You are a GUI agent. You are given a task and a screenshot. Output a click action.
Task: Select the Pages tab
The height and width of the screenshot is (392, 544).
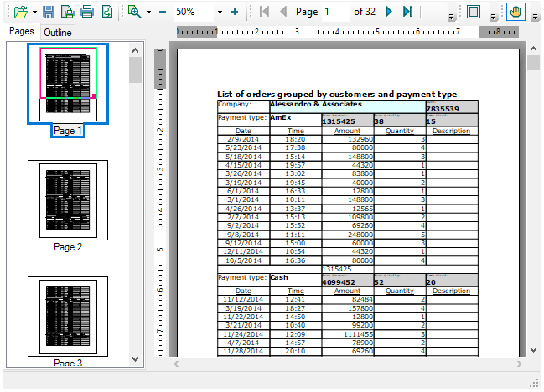21,32
